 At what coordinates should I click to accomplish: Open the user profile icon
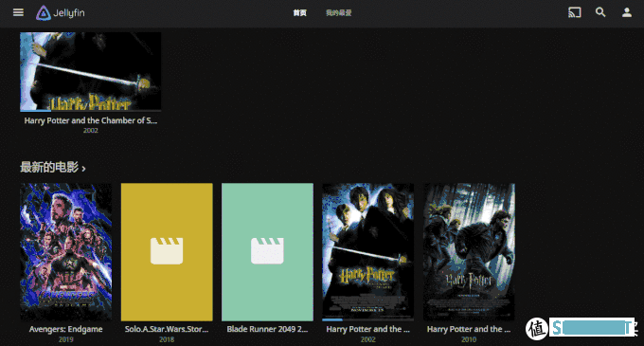(626, 12)
